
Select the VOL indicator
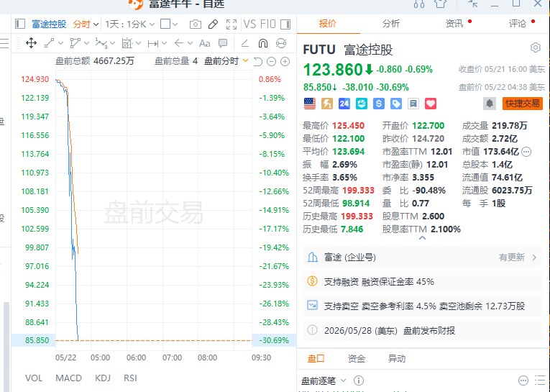point(34,378)
